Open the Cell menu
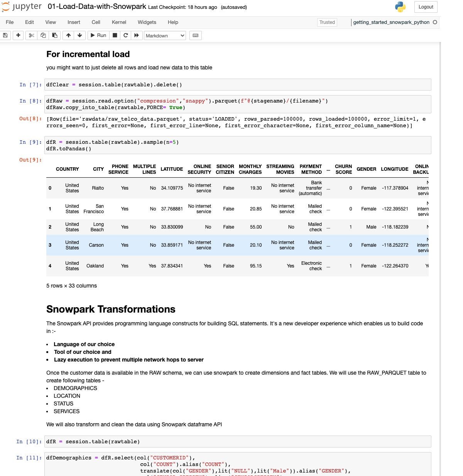Image resolution: width=463 pixels, height=476 pixels. pyautogui.click(x=96, y=22)
